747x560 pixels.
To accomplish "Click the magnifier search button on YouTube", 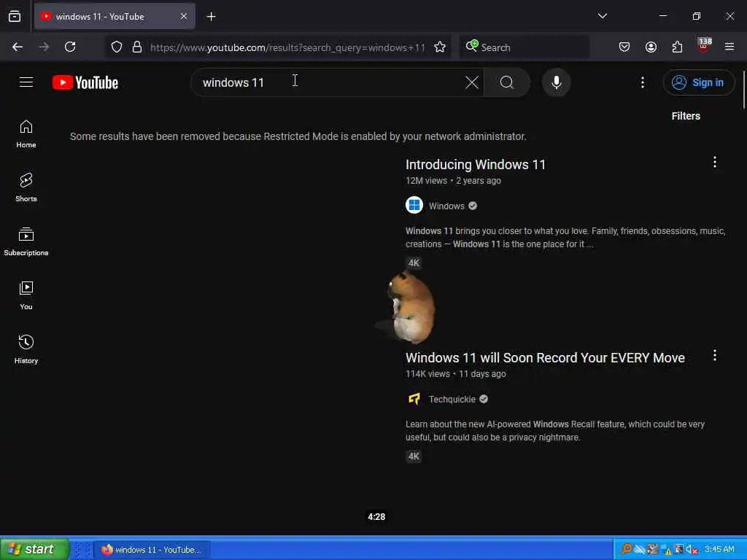I will (507, 82).
